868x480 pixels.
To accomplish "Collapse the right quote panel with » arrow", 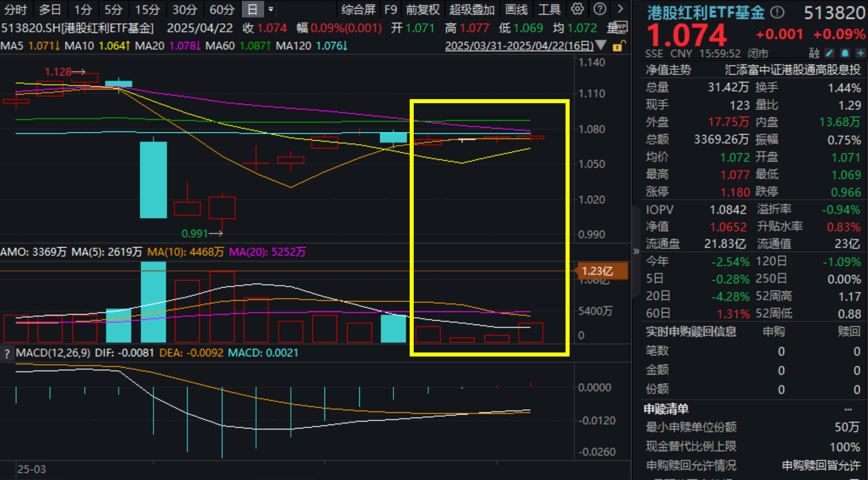I will (x=636, y=251).
